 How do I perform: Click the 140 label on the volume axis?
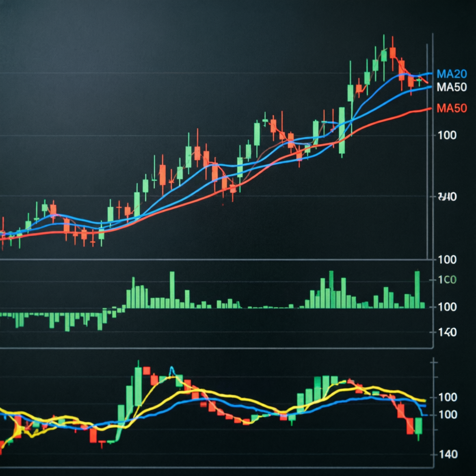[448, 332]
